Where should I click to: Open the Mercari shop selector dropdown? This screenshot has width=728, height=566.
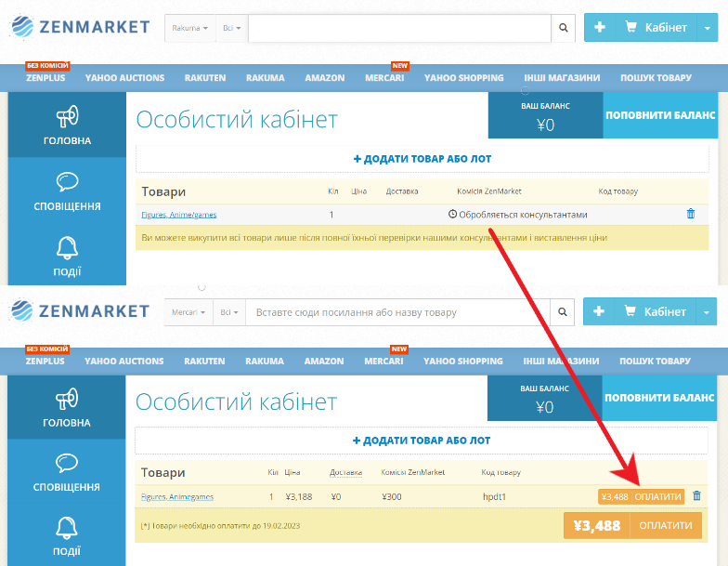(188, 312)
